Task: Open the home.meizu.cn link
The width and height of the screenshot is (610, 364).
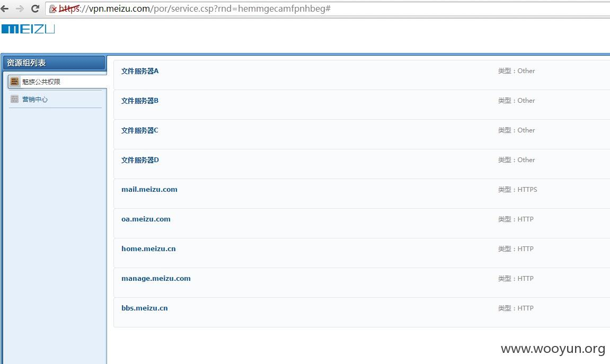Action: [x=148, y=248]
